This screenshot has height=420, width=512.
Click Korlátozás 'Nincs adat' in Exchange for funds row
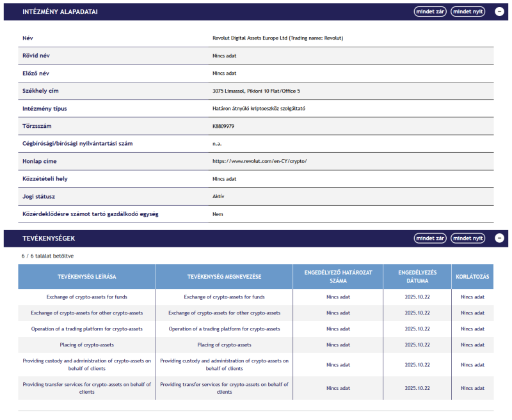[x=472, y=297]
